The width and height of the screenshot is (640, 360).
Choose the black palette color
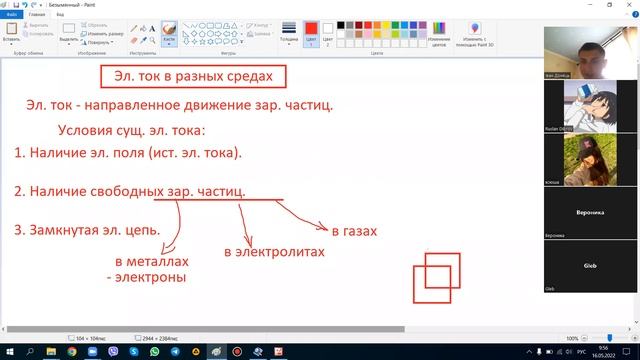click(x=341, y=25)
